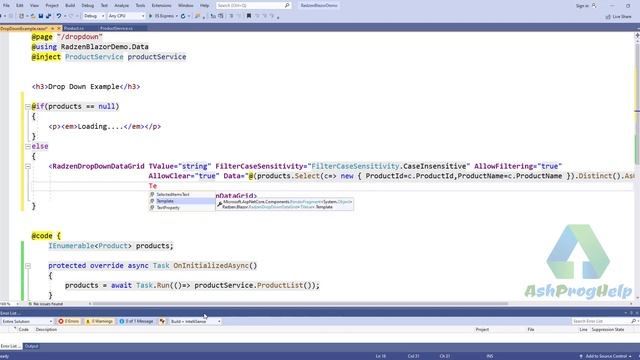
Task: Open the File menu
Action: click(6, 5)
